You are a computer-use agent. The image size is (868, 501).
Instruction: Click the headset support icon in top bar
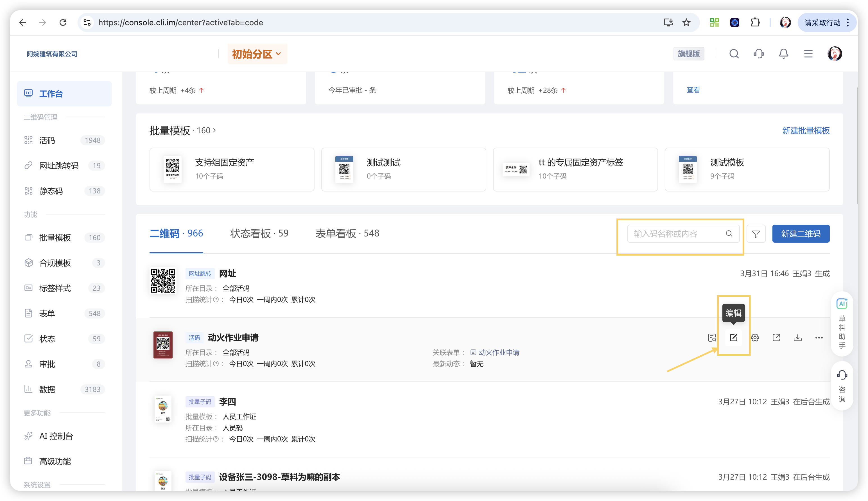point(759,54)
